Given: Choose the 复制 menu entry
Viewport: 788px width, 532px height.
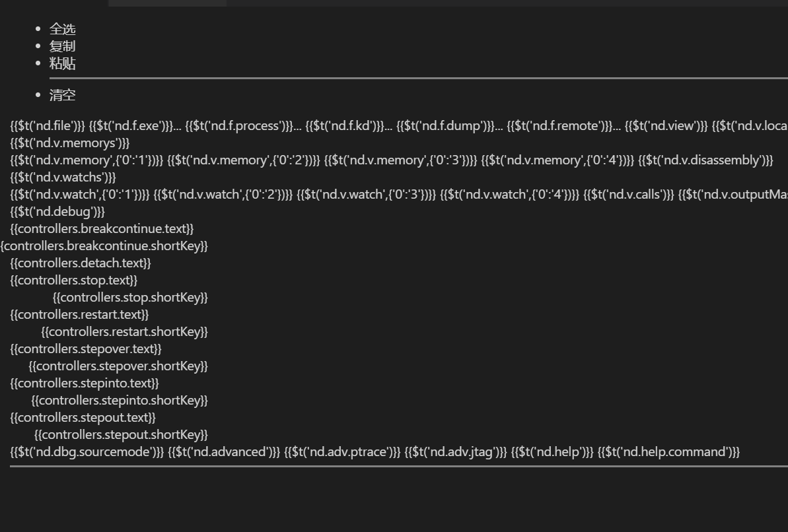Looking at the screenshot, I should (x=62, y=46).
